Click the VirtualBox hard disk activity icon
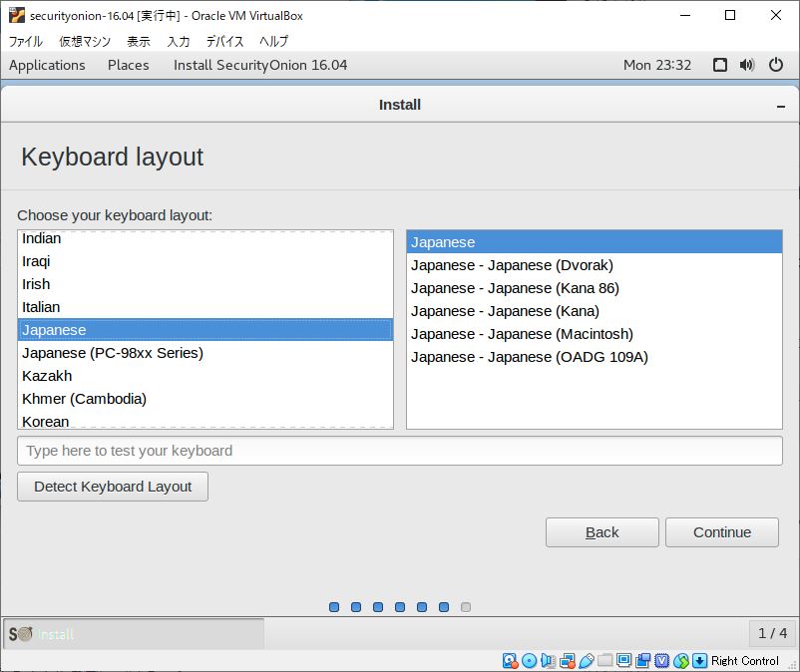The width and height of the screenshot is (800, 672). [510, 661]
